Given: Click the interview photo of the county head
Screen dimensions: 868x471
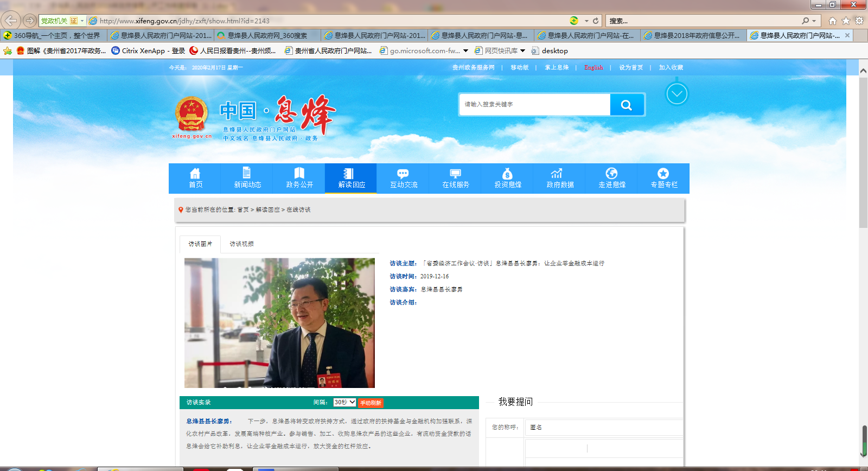Looking at the screenshot, I should click(279, 323).
